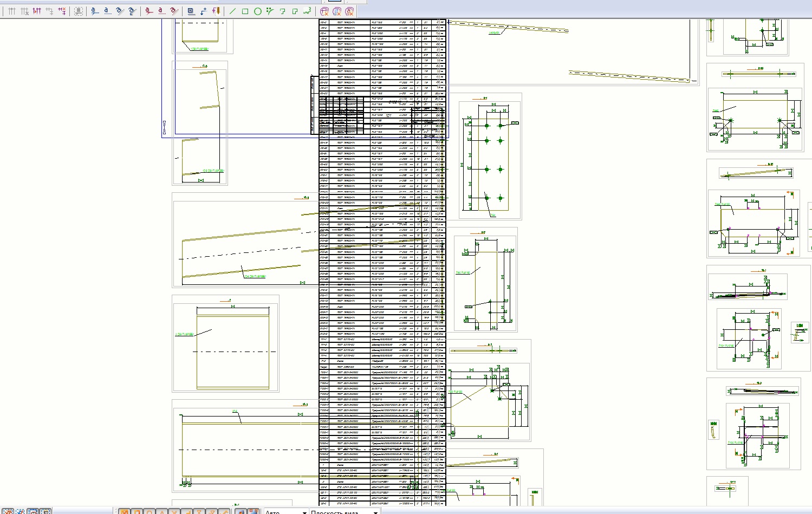The height and width of the screenshot is (514, 812).
Task: Click the first red magnifier view icon
Action: point(324,11)
